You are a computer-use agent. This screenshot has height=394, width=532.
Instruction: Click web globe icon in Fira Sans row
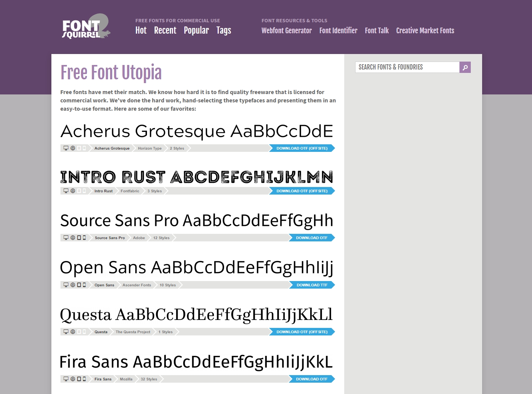pyautogui.click(x=73, y=379)
